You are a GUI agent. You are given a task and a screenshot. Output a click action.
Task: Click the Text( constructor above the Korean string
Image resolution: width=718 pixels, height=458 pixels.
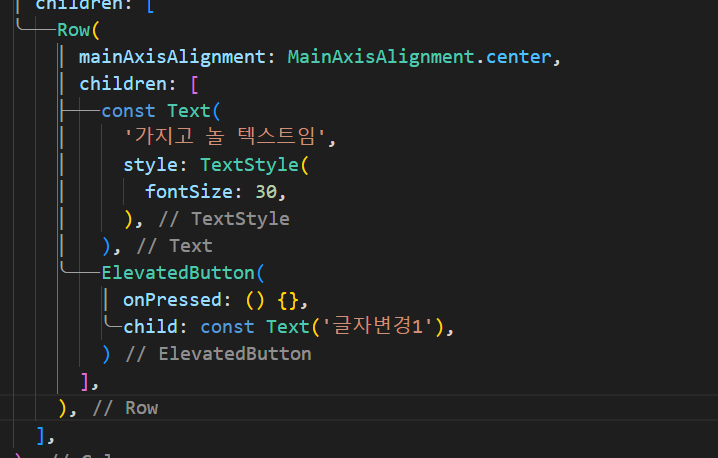pos(189,111)
